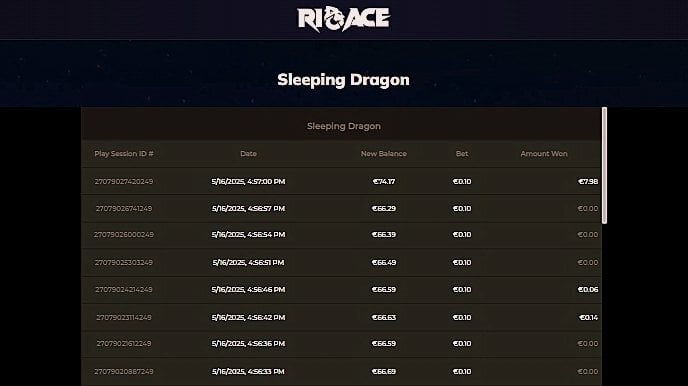Screen dimensions: 688x386
Task: Open play session 27079021612249
Action: click(124, 343)
